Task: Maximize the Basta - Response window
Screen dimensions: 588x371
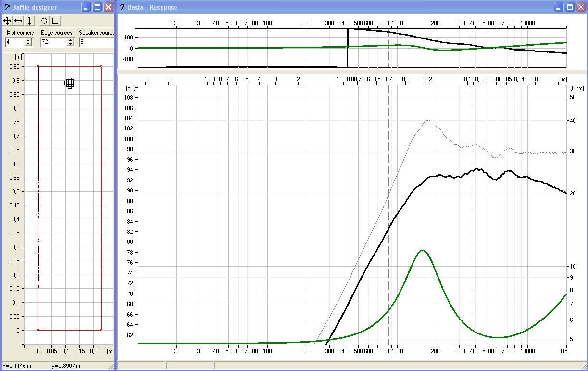Action: [x=570, y=7]
